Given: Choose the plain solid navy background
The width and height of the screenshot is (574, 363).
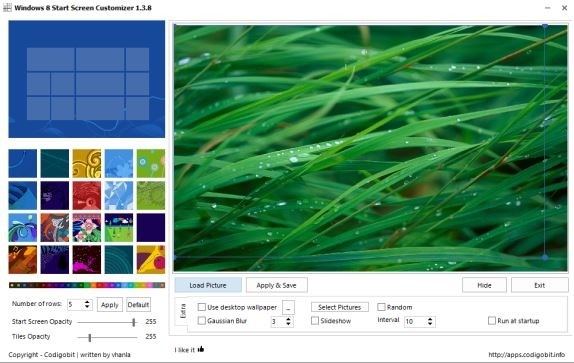Looking at the screenshot, I should [x=151, y=228].
